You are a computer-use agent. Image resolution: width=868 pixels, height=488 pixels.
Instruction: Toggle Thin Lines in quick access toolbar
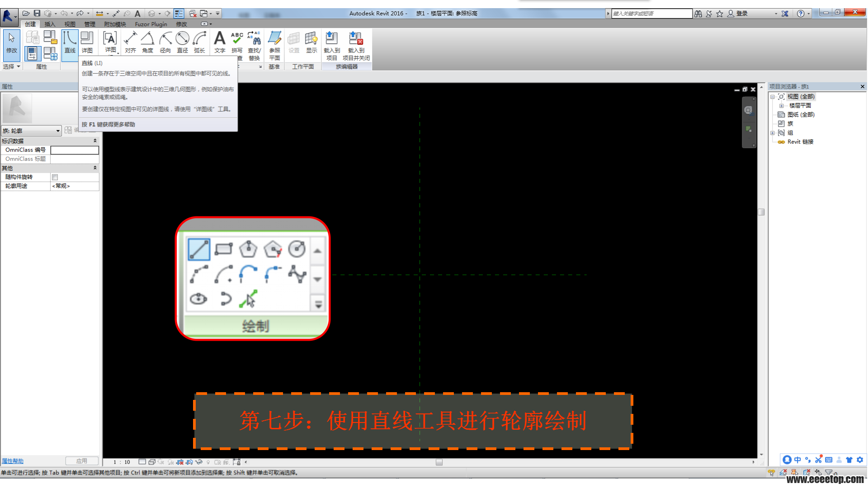pyautogui.click(x=179, y=14)
